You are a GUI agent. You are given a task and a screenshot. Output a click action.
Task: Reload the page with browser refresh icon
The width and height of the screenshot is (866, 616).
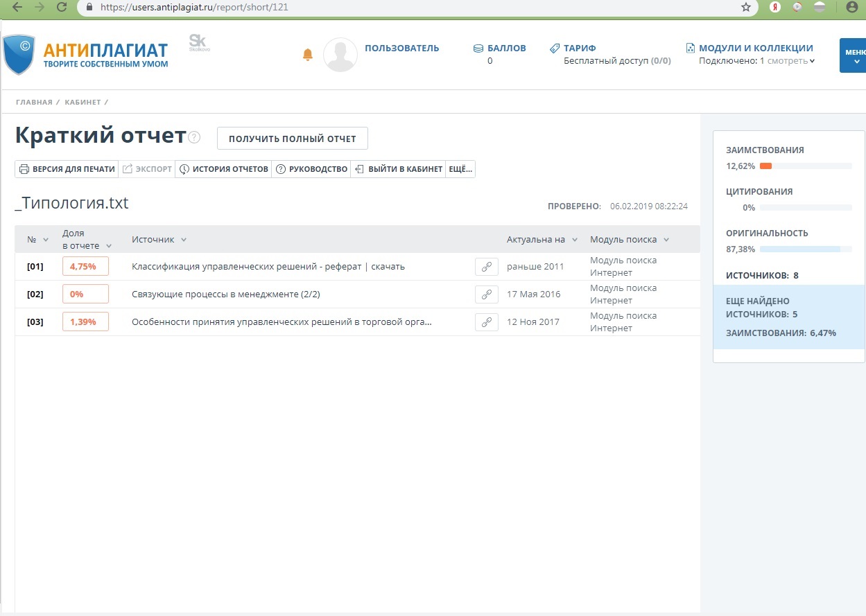(62, 8)
